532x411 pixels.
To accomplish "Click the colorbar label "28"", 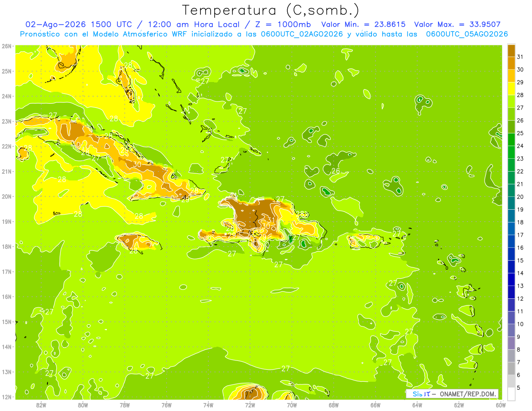I will tap(520, 95).
